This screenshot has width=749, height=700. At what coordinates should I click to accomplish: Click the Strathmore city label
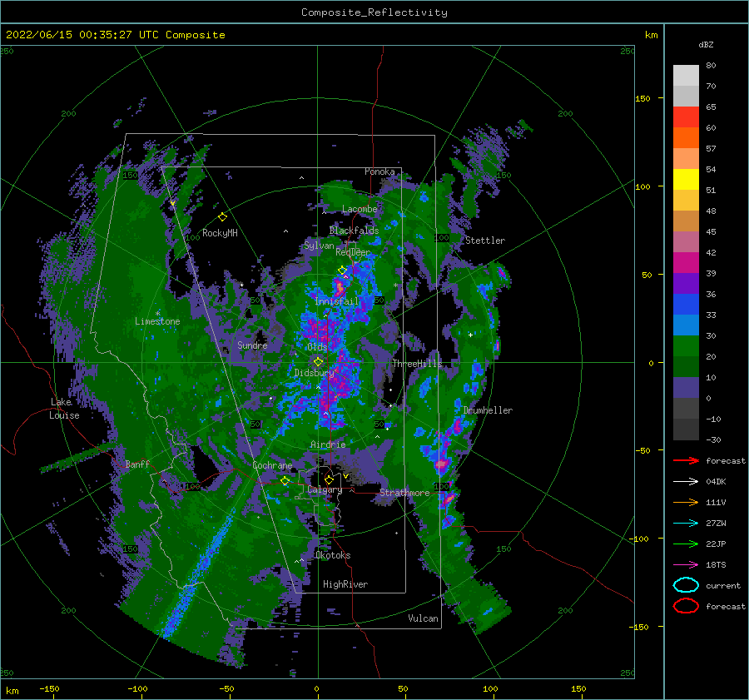(x=404, y=493)
